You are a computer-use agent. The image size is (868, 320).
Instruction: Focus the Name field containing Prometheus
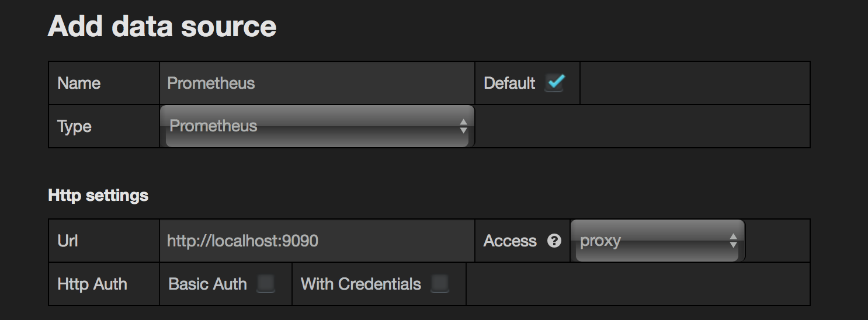pos(317,83)
